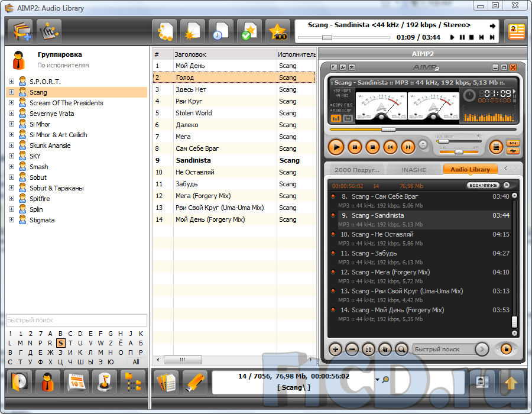Switch to the !NASHE playlist tab
Screen dimensions: 532x414
(414, 170)
